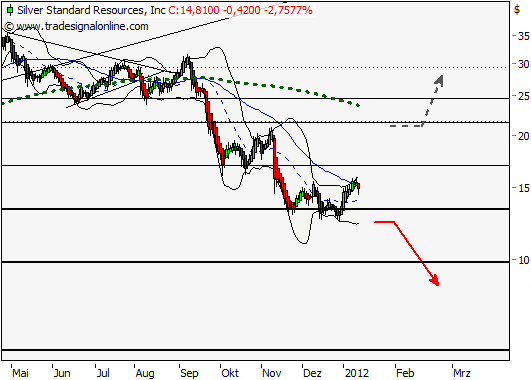Click the last red candlestick near 15
The width and height of the screenshot is (531, 380).
coord(359,187)
